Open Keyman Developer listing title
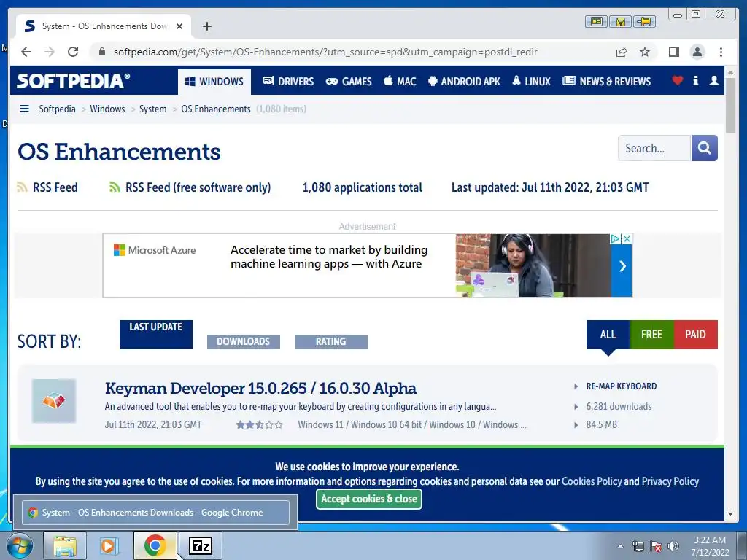 click(260, 388)
